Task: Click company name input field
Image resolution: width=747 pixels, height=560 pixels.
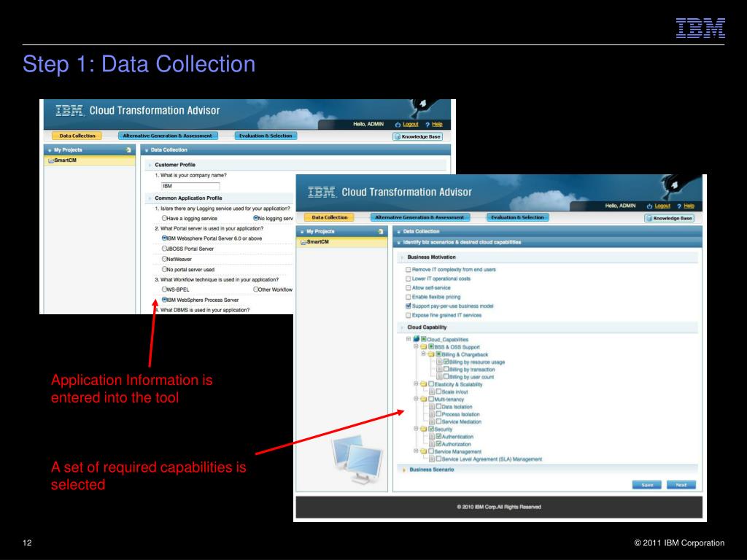Action: [190, 186]
